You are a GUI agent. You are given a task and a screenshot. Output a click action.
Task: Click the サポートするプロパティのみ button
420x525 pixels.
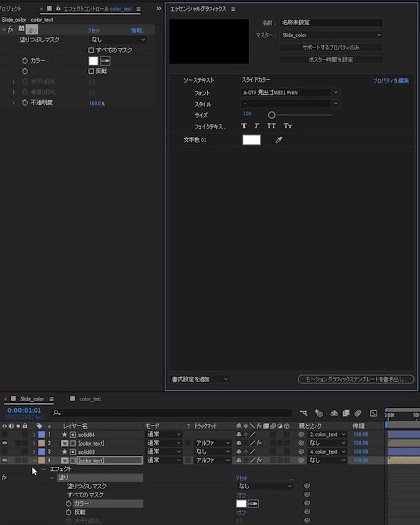(x=331, y=47)
